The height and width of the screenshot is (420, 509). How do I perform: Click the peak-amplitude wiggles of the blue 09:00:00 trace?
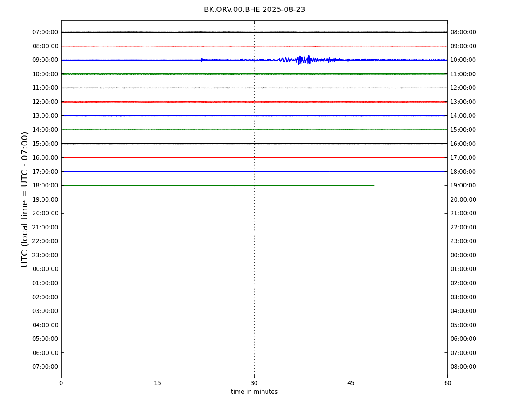(304, 60)
